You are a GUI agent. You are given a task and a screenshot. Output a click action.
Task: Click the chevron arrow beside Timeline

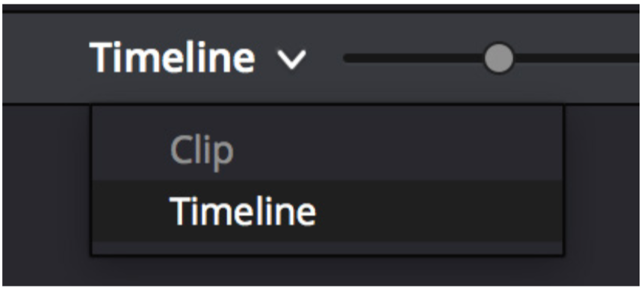[291, 60]
